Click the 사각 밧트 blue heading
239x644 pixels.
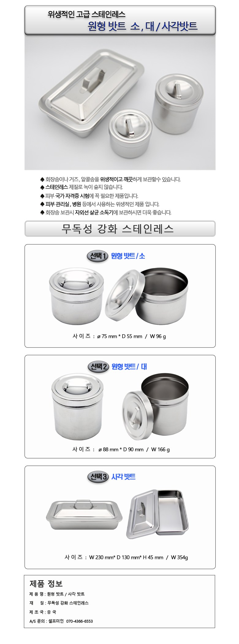pyautogui.click(x=123, y=477)
